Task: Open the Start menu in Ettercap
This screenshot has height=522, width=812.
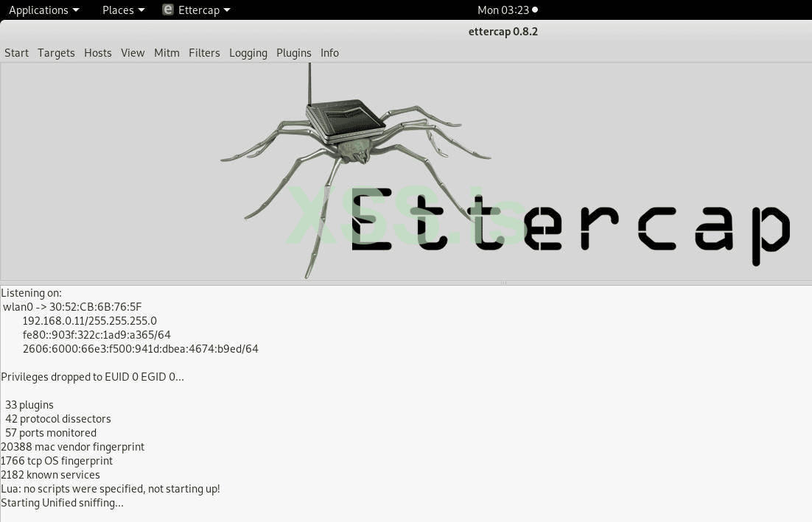Action: click(x=16, y=53)
